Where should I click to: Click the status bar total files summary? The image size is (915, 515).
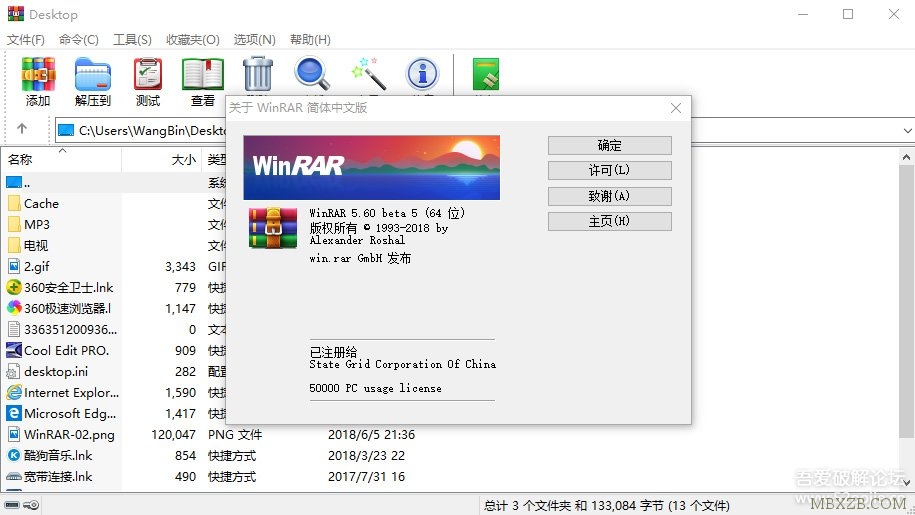[x=606, y=505]
